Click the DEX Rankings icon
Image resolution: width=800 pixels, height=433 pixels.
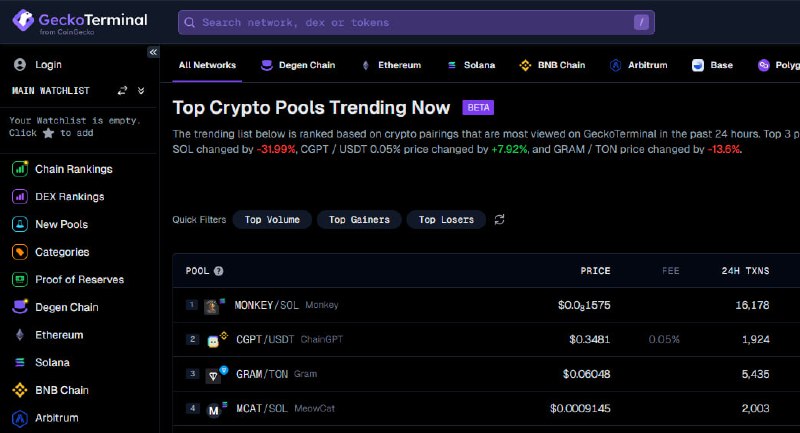coord(20,196)
